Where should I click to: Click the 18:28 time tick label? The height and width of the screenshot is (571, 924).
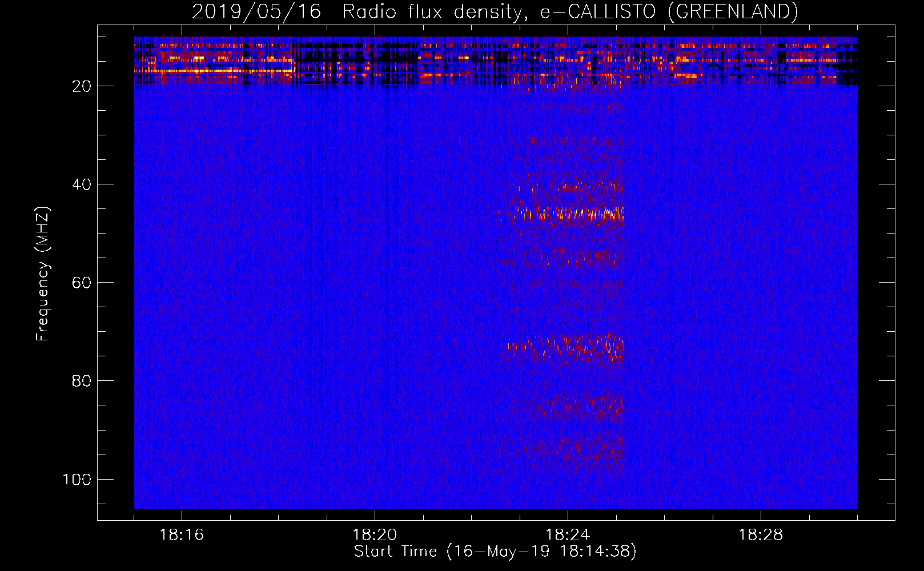click(x=761, y=535)
